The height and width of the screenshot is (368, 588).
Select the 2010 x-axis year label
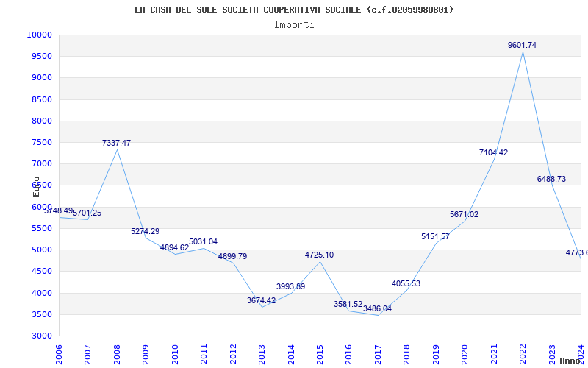click(175, 355)
